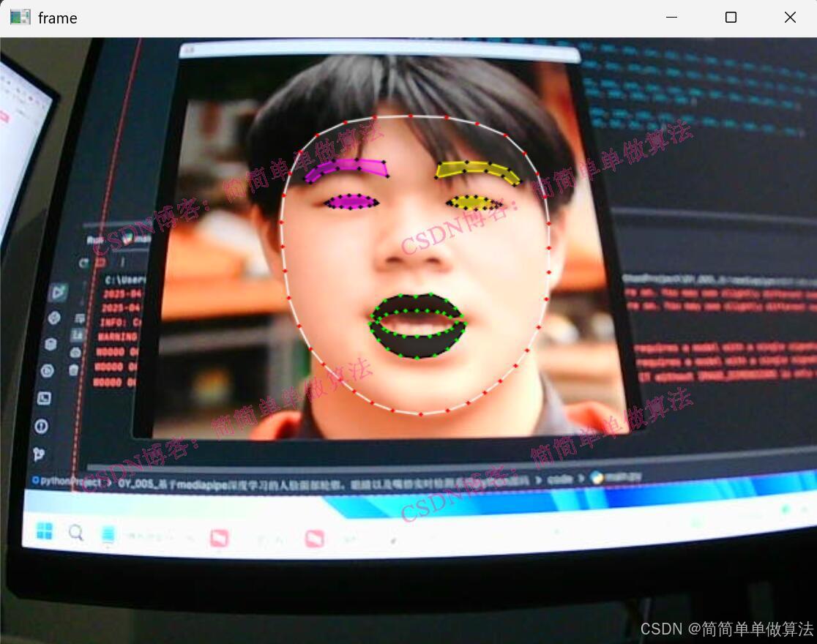
Task: Open the Problems exclamation icon in PyCharm sidebar
Action: click(x=41, y=427)
